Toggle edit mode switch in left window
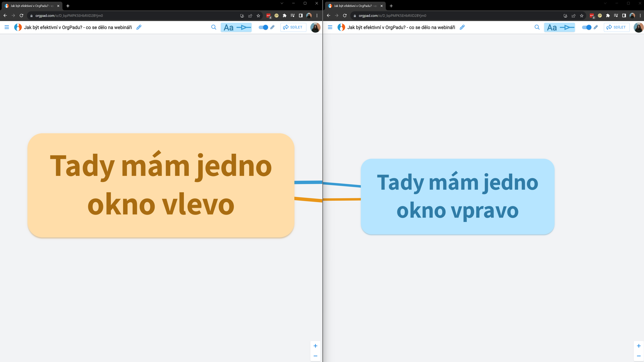 coord(263,27)
